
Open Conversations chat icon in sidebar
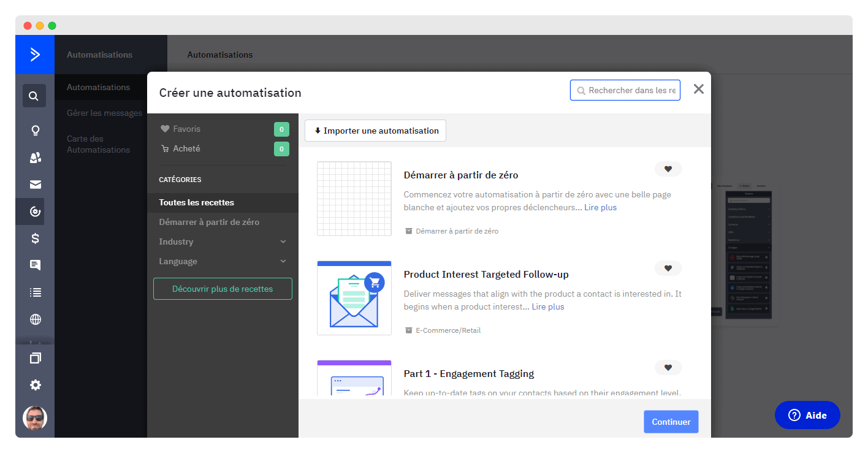tap(36, 265)
